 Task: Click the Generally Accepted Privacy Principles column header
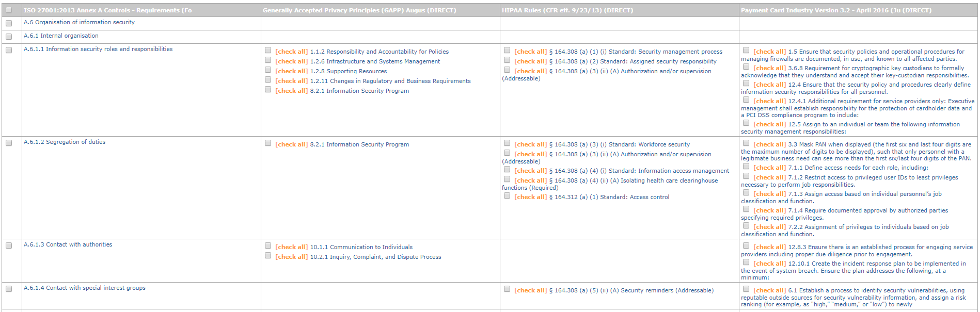click(x=359, y=10)
